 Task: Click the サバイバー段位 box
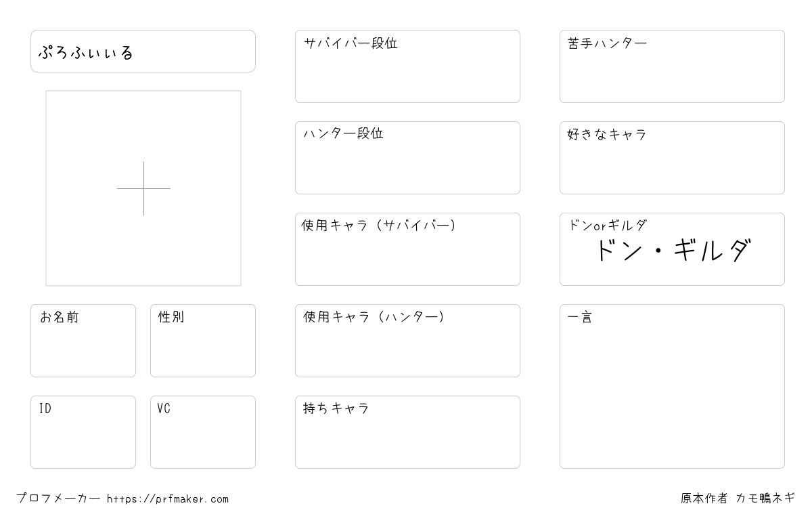click(x=407, y=66)
